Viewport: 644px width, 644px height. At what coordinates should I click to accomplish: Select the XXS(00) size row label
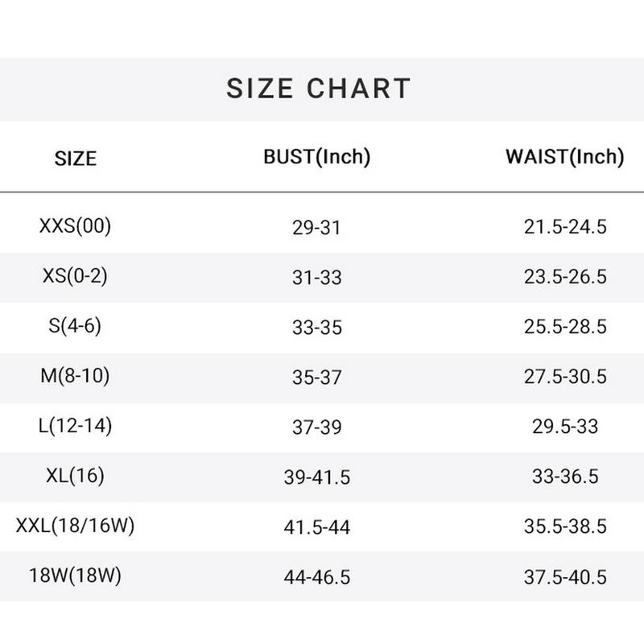tap(75, 226)
